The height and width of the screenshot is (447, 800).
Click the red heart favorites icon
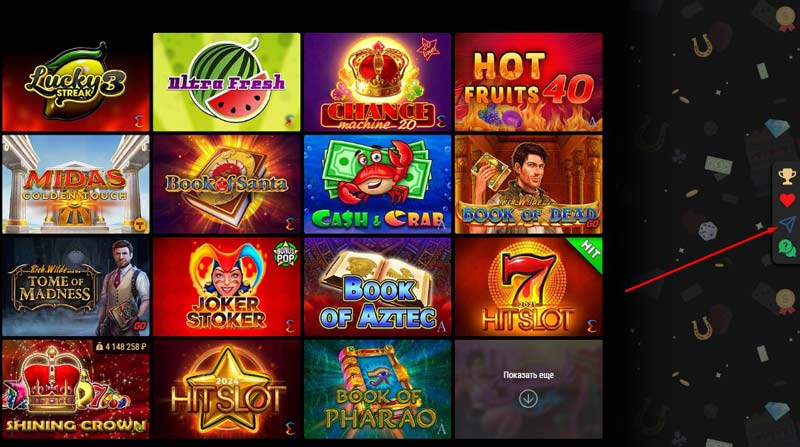click(787, 200)
